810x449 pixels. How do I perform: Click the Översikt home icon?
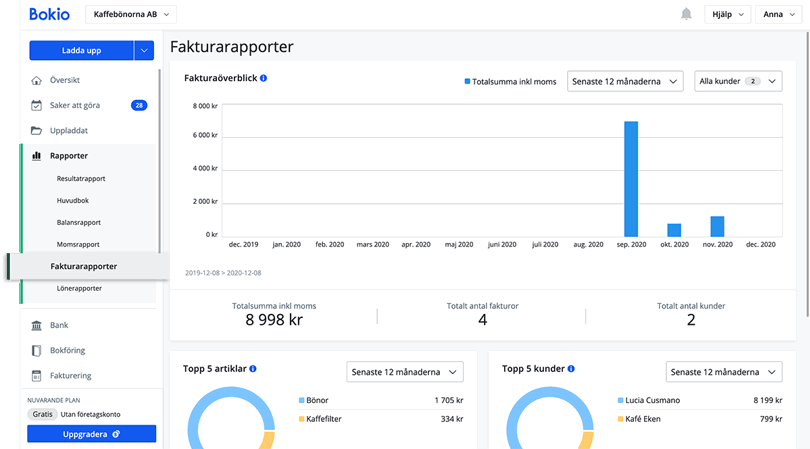pyautogui.click(x=36, y=80)
